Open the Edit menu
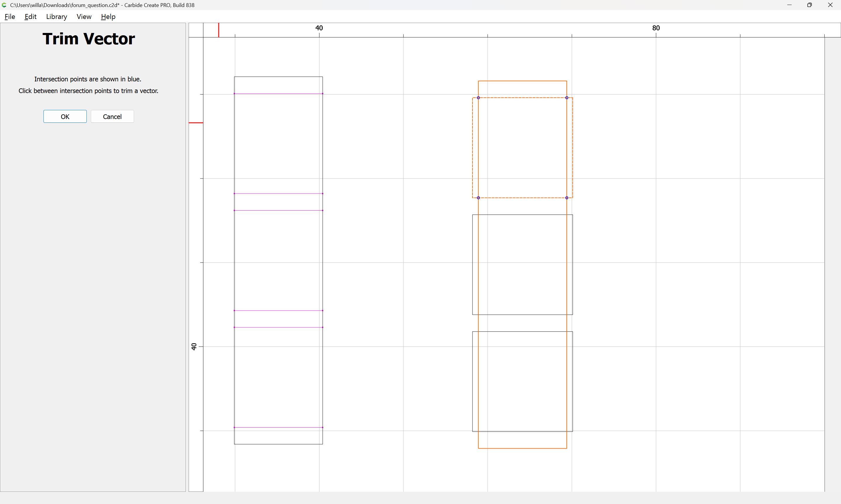The height and width of the screenshot is (504, 841). pyautogui.click(x=30, y=17)
